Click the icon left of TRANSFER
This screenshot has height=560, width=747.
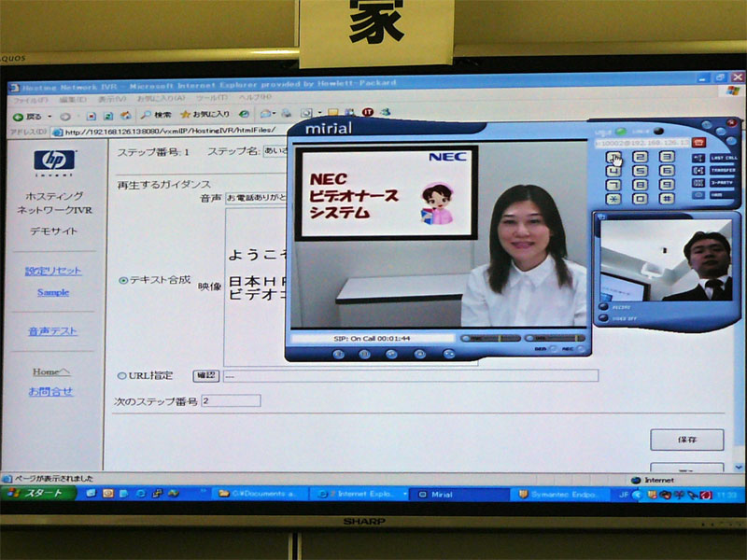(x=698, y=170)
